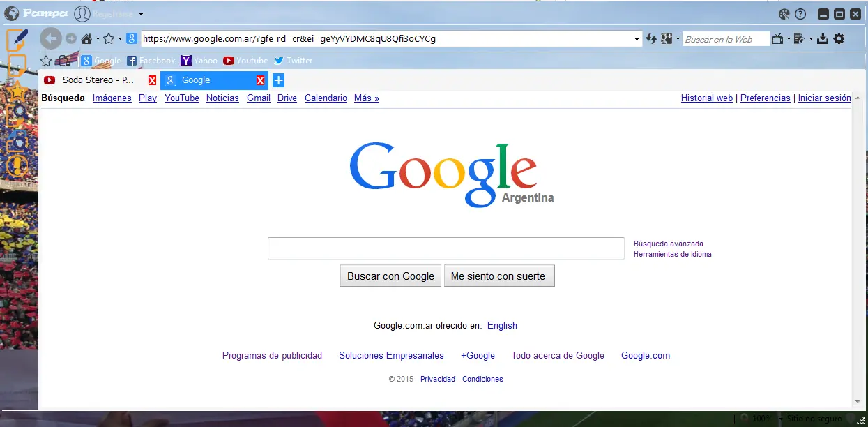Viewport: 868px width, 427px height.
Task: Open the Twitter bookmark
Action: pos(293,61)
